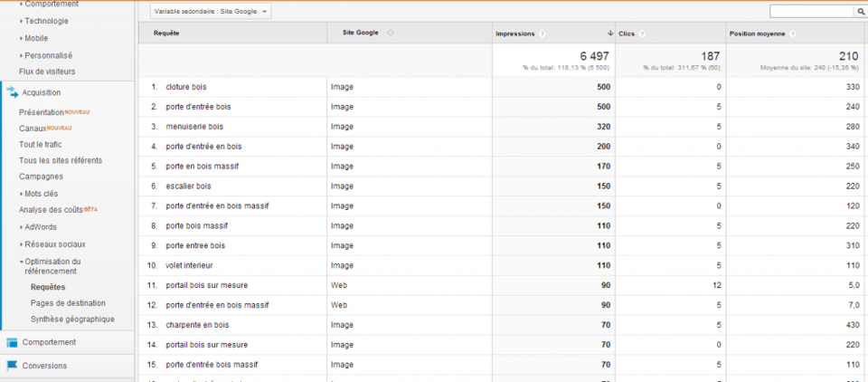Click the Acquisition section arrows icon
Image resolution: width=868 pixels, height=382 pixels.
click(x=12, y=92)
